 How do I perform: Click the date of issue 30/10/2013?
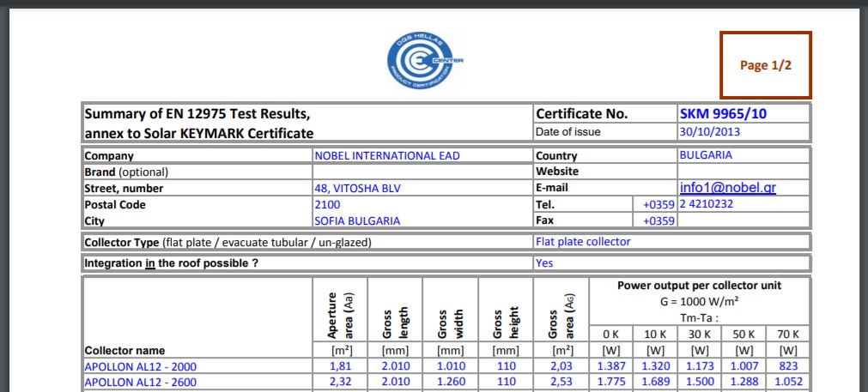[x=709, y=132]
